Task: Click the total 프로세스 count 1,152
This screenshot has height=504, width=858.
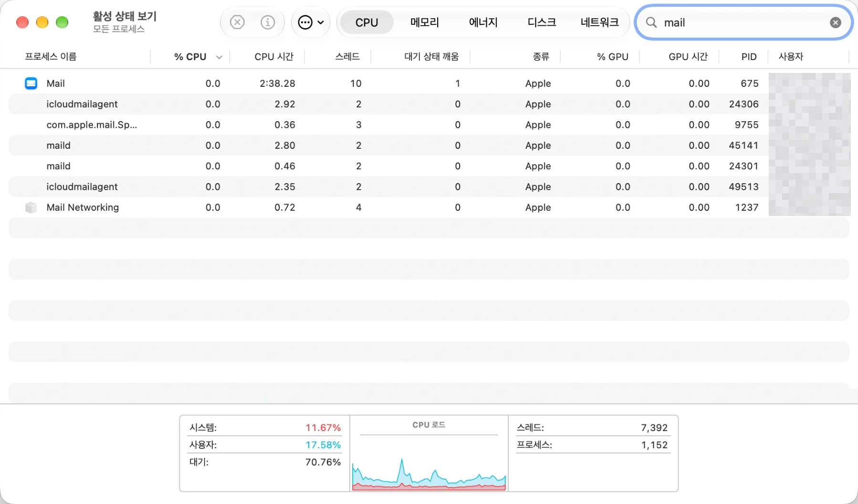Action: [654, 445]
